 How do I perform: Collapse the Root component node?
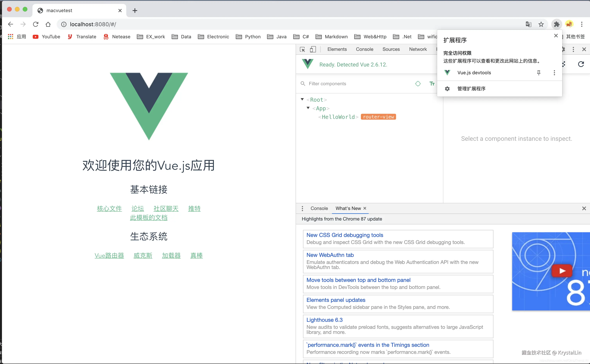tap(302, 99)
